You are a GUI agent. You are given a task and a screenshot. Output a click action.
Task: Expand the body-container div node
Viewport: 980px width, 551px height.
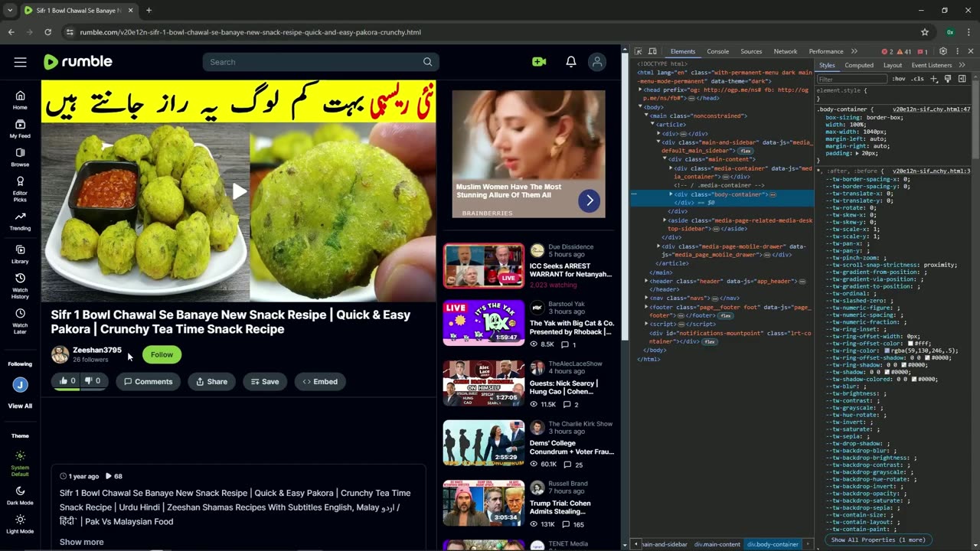coord(671,194)
